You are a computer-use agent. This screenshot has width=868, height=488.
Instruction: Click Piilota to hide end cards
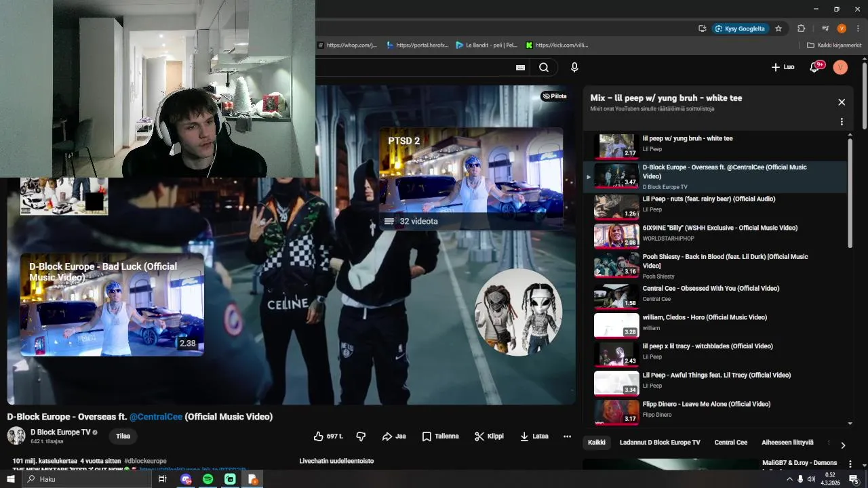pos(554,96)
